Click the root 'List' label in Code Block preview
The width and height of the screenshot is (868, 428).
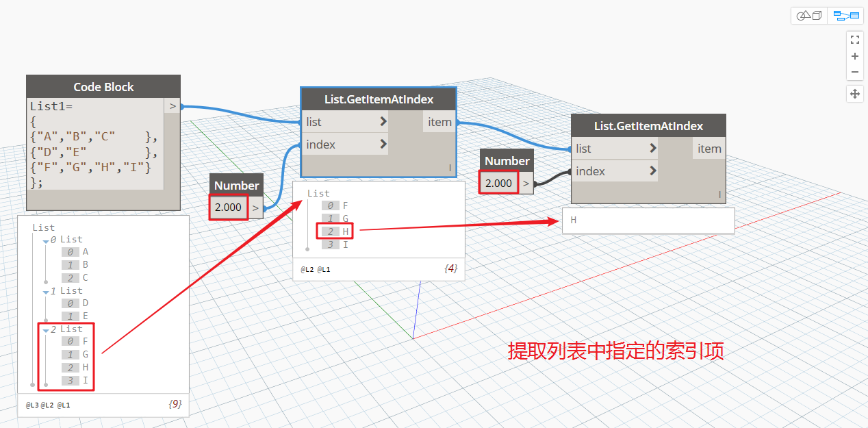point(44,227)
